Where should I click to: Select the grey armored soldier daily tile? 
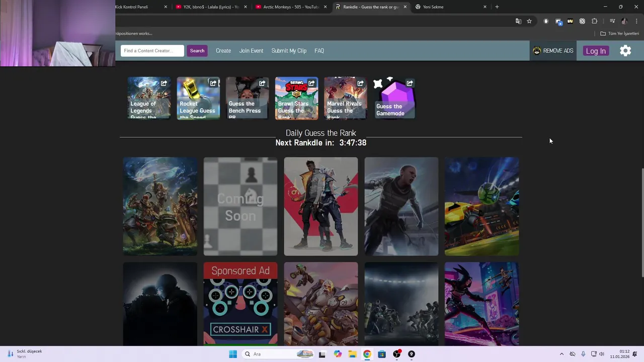point(401,206)
